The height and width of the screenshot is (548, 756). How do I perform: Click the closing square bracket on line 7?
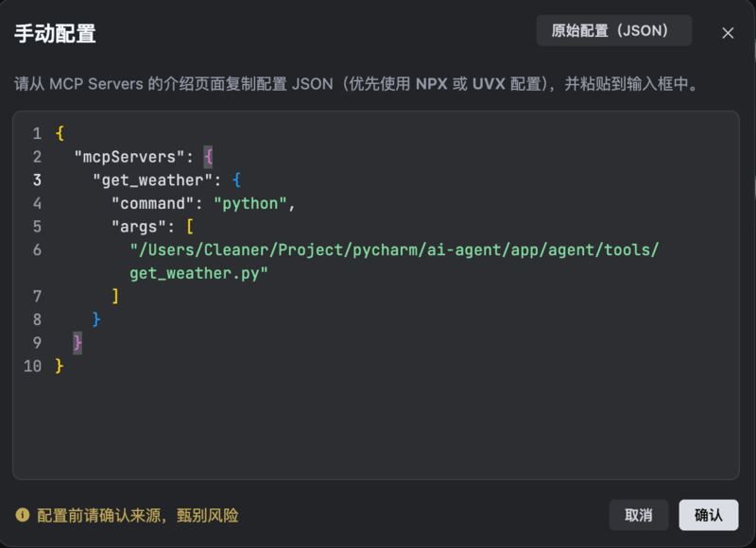(115, 296)
